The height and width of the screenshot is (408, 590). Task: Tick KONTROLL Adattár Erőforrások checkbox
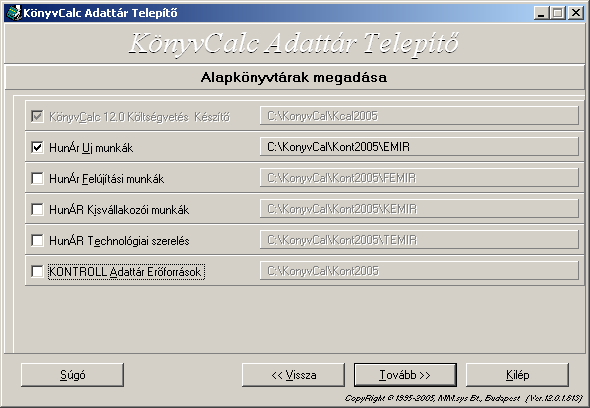click(37, 271)
